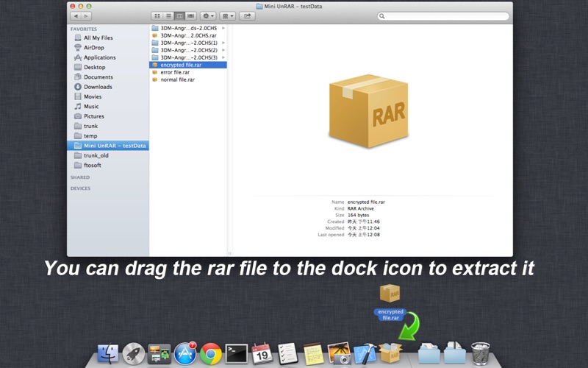The width and height of the screenshot is (588, 368).
Task: Click Mini UnRAR box icon in Dock
Action: (390, 353)
